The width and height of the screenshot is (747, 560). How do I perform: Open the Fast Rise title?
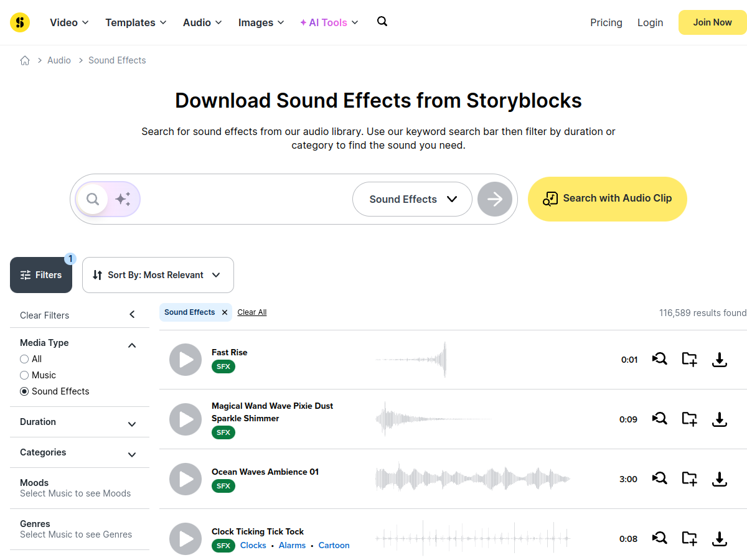tap(230, 352)
